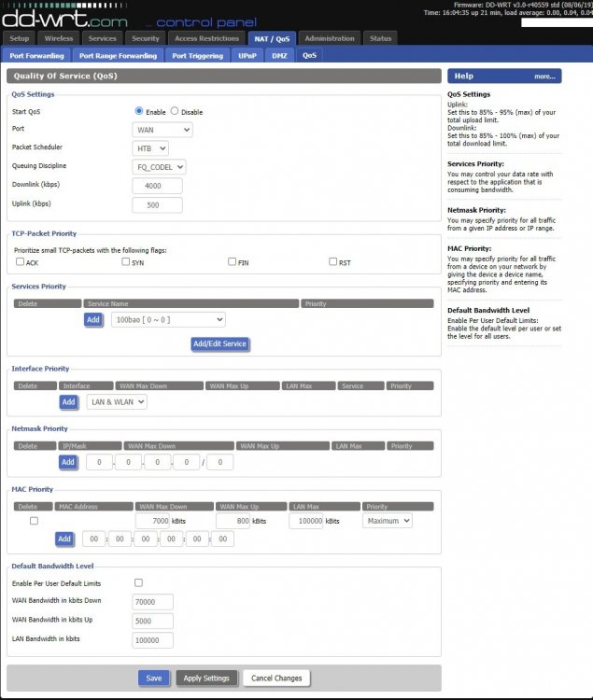Tick the MAC Priority delete checkbox
The height and width of the screenshot is (700, 593).
tap(35, 521)
